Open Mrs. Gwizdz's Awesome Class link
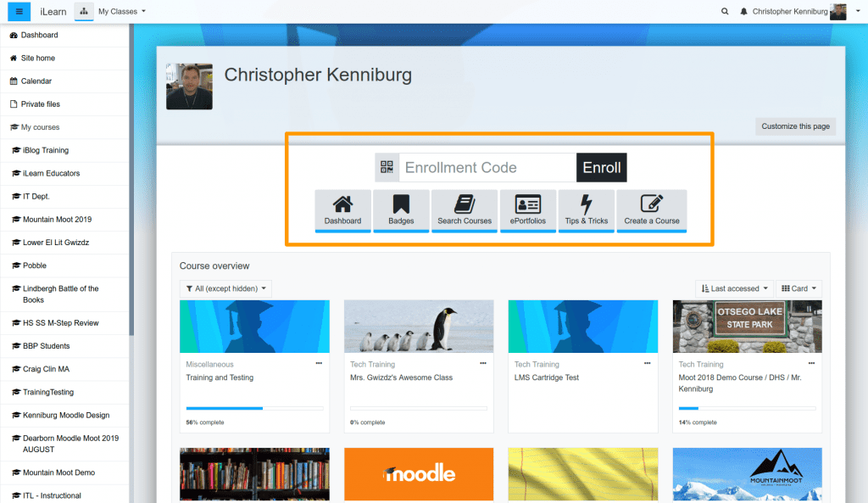This screenshot has width=868, height=503. (x=401, y=377)
